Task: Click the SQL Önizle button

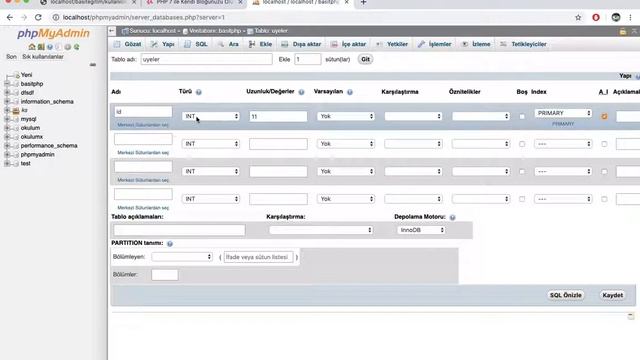Action: [565, 295]
